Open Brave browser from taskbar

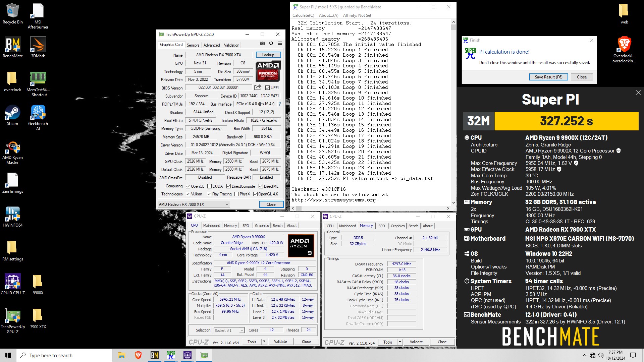coord(138,355)
